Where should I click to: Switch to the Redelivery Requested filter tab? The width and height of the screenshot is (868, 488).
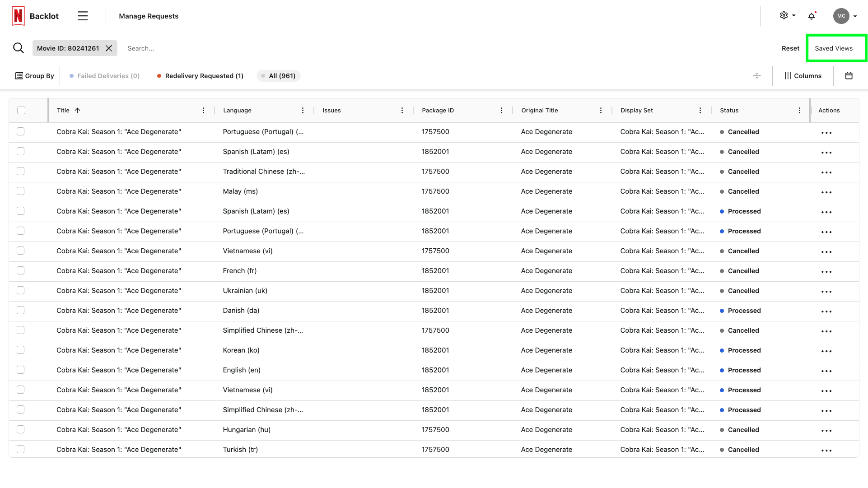pos(200,75)
